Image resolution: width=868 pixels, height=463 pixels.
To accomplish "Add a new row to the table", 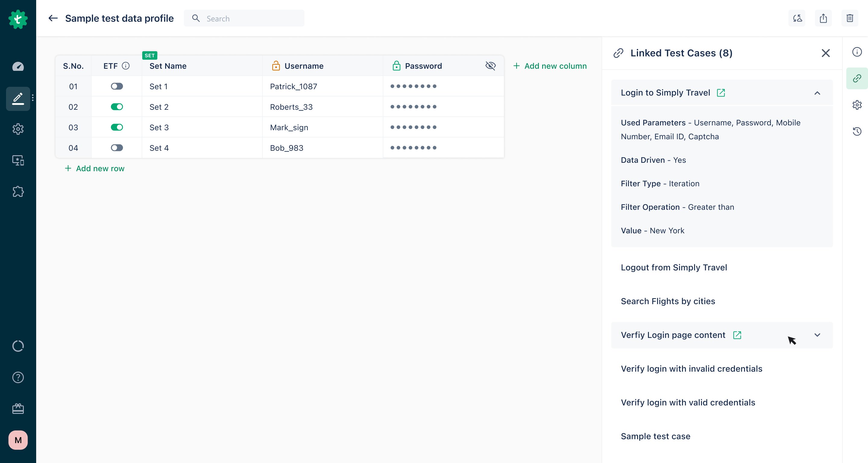I will click(95, 168).
